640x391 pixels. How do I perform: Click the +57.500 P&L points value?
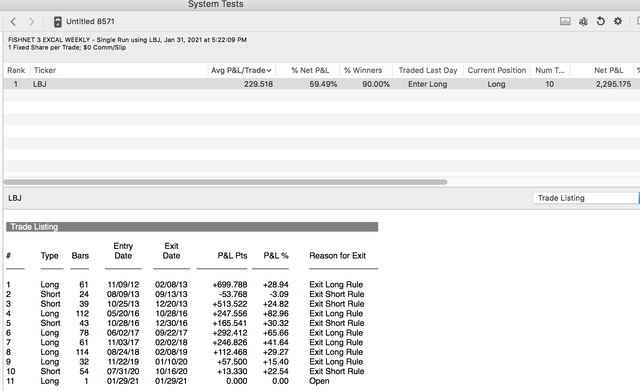click(x=231, y=362)
